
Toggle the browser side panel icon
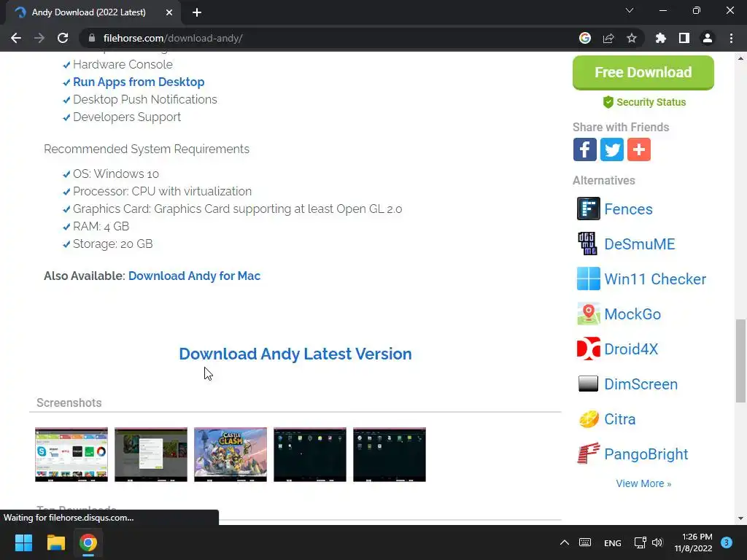684,38
